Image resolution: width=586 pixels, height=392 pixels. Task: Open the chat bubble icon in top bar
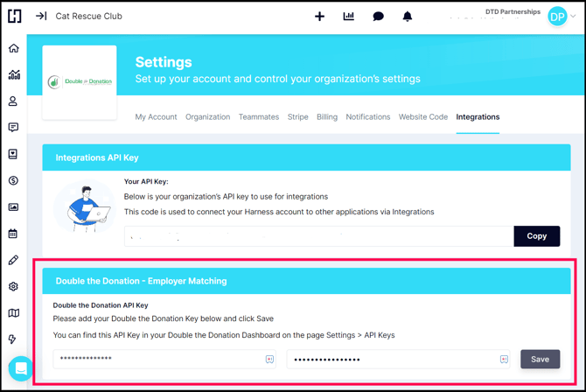pos(378,17)
